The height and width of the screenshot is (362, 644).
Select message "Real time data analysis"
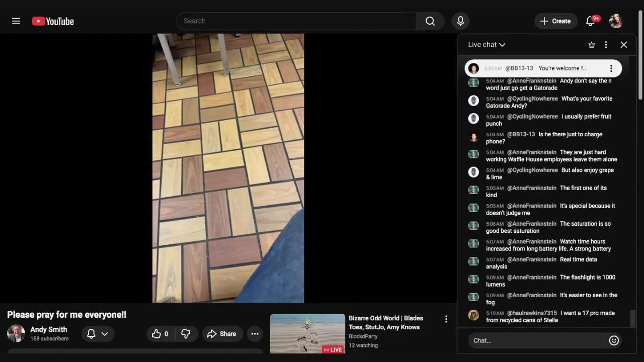coord(541,263)
